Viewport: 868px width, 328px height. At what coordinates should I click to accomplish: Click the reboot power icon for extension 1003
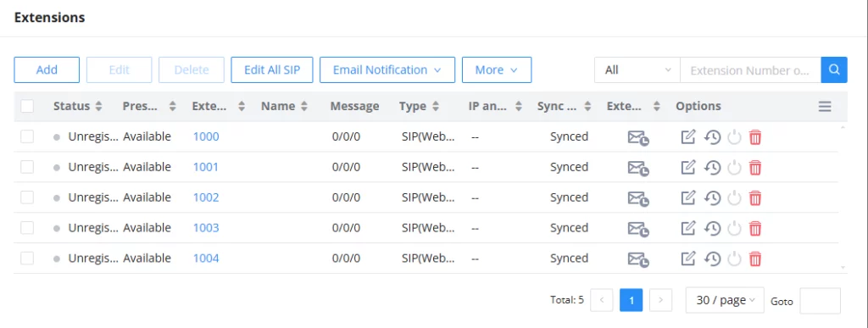[734, 228]
